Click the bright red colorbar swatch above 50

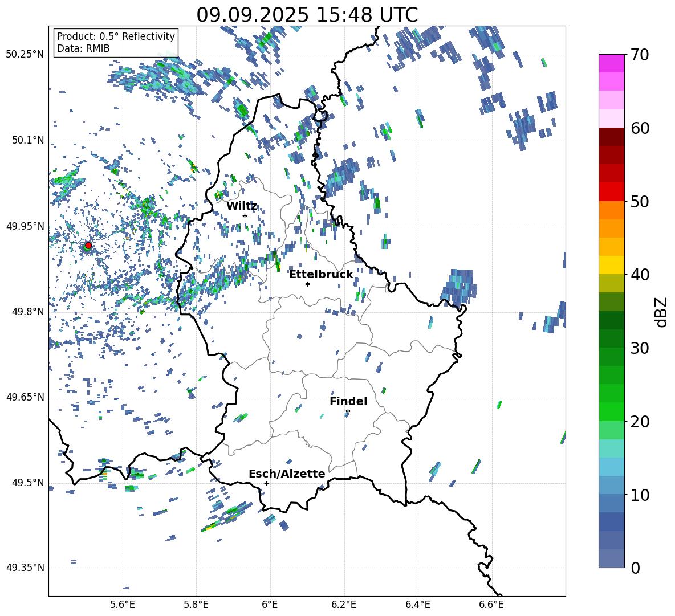(611, 192)
